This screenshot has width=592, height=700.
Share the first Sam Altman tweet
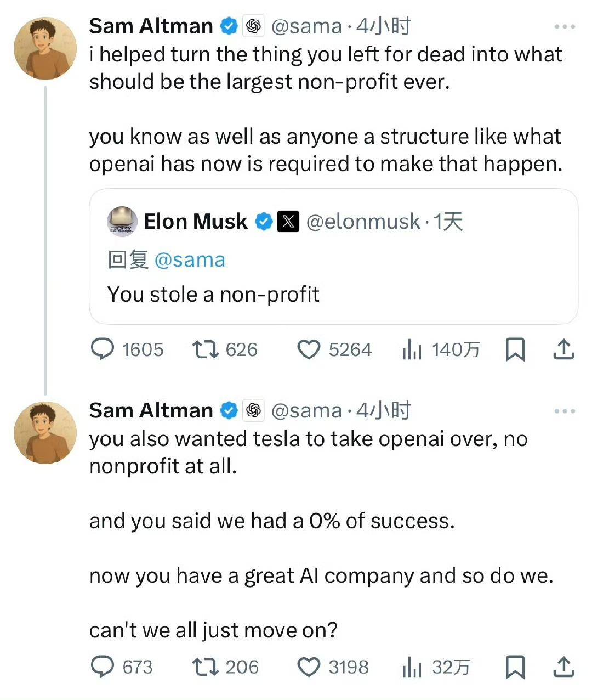click(x=563, y=349)
